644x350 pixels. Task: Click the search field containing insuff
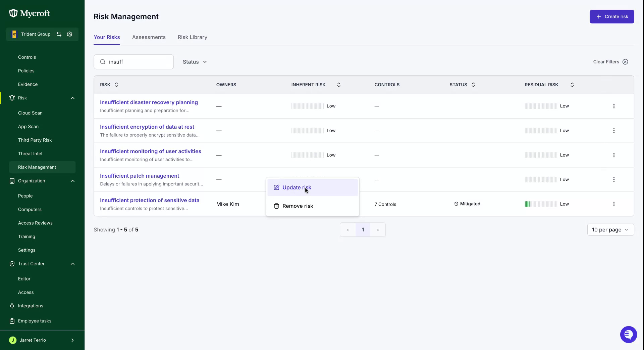[133, 62]
